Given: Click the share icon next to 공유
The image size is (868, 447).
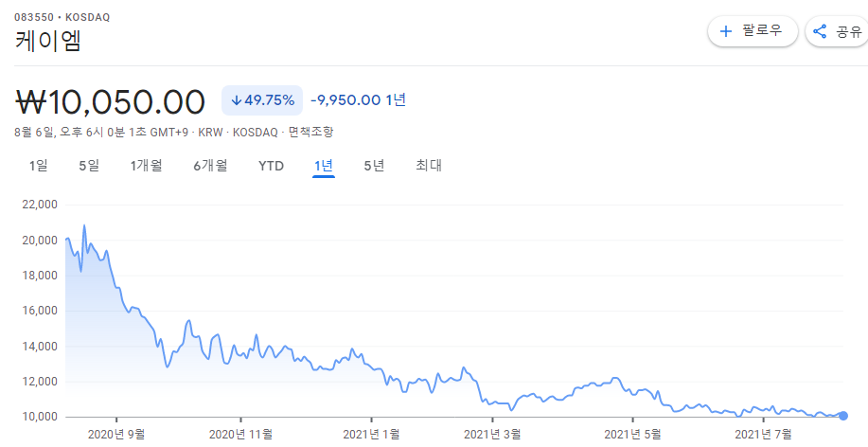Looking at the screenshot, I should (x=820, y=31).
